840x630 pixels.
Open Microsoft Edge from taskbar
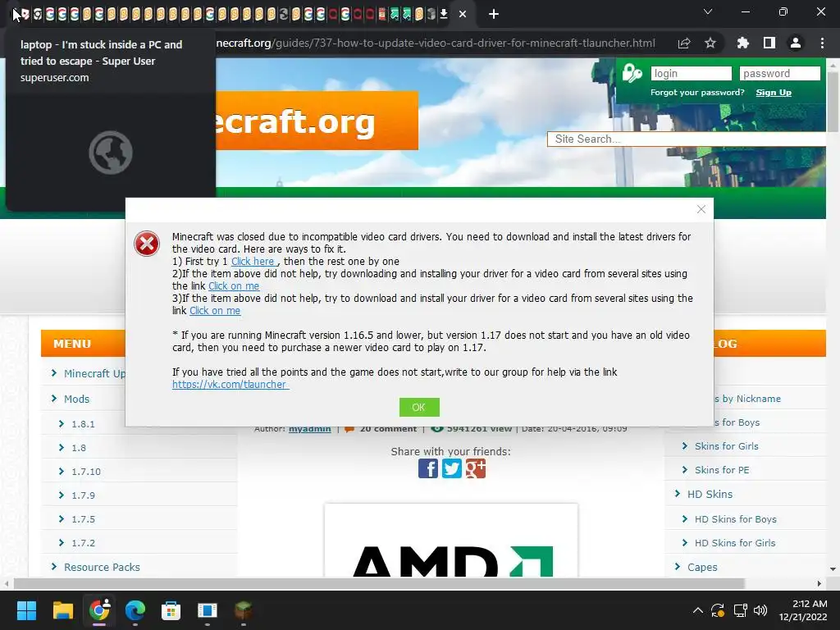point(135,610)
